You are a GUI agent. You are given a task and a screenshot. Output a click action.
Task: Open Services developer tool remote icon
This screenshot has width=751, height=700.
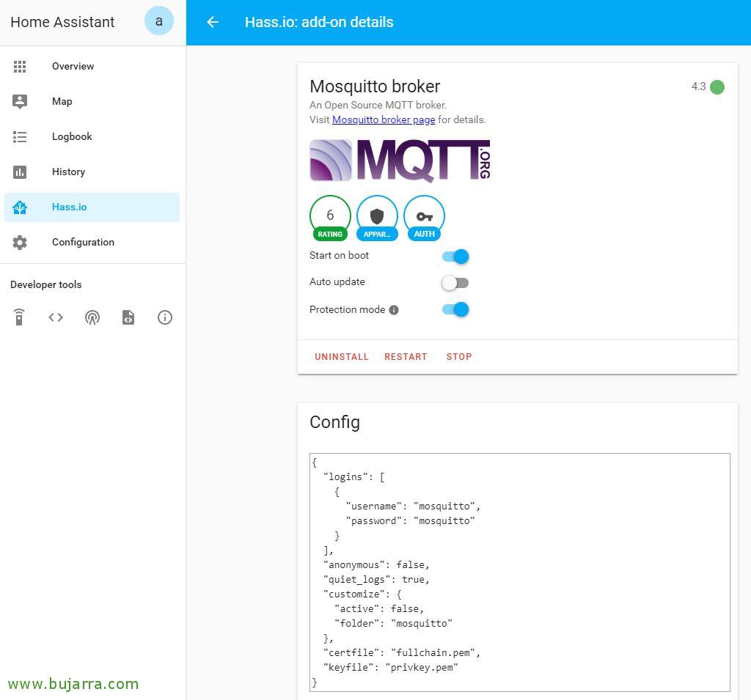18,317
